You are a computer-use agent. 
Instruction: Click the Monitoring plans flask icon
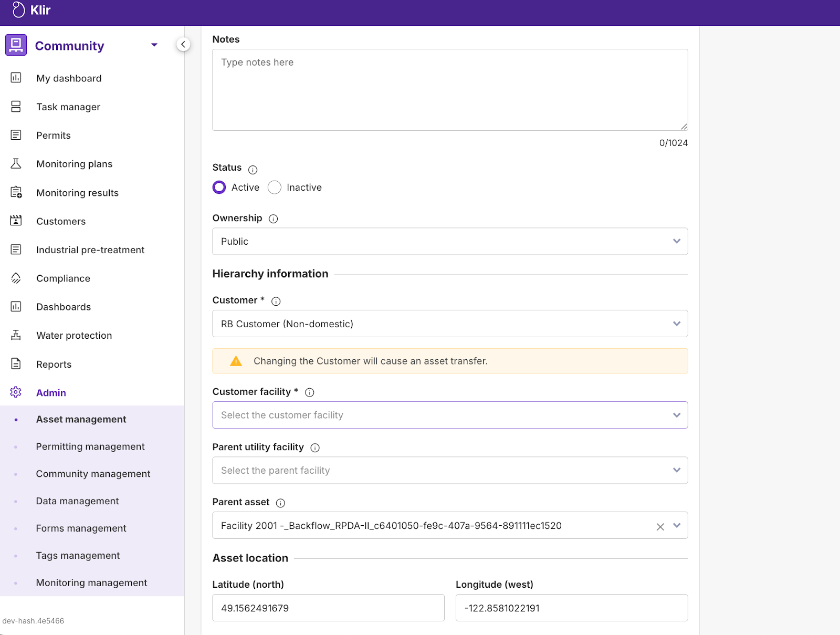tap(16, 164)
